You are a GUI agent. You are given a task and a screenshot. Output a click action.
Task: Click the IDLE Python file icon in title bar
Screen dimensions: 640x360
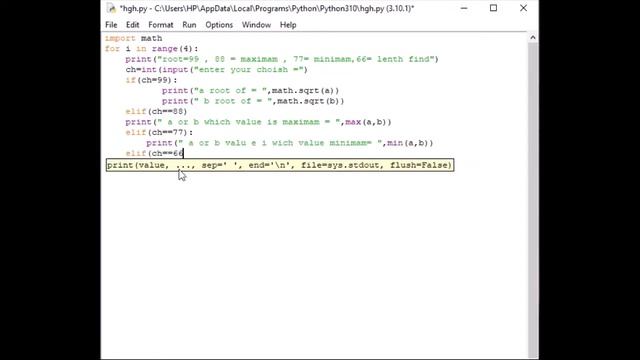tap(111, 8)
